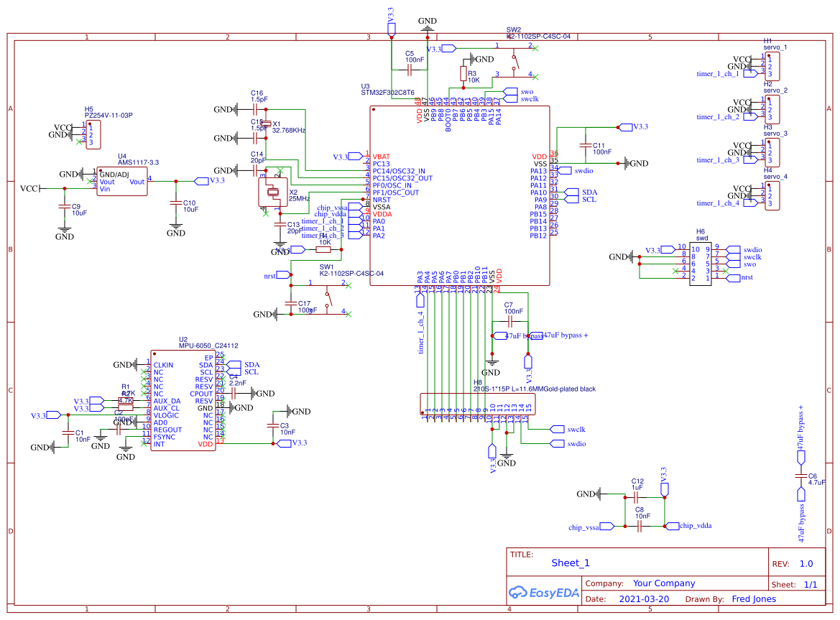Image resolution: width=840 pixels, height=620 pixels.
Task: Select the C11 100nF capacitor symbol
Action: pyautogui.click(x=586, y=146)
